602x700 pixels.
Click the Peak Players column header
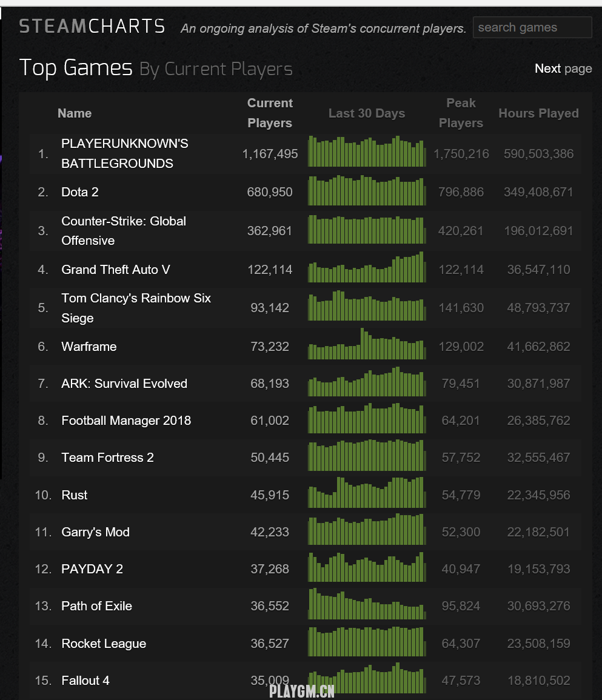(461, 113)
